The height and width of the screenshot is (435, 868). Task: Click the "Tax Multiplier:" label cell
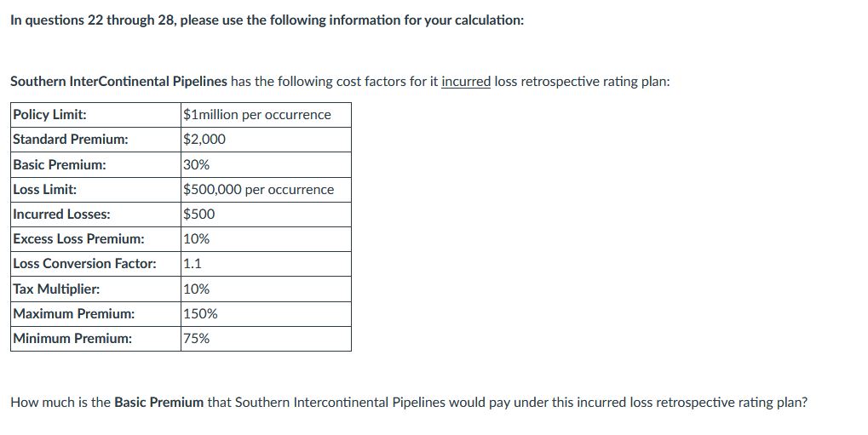(56, 289)
